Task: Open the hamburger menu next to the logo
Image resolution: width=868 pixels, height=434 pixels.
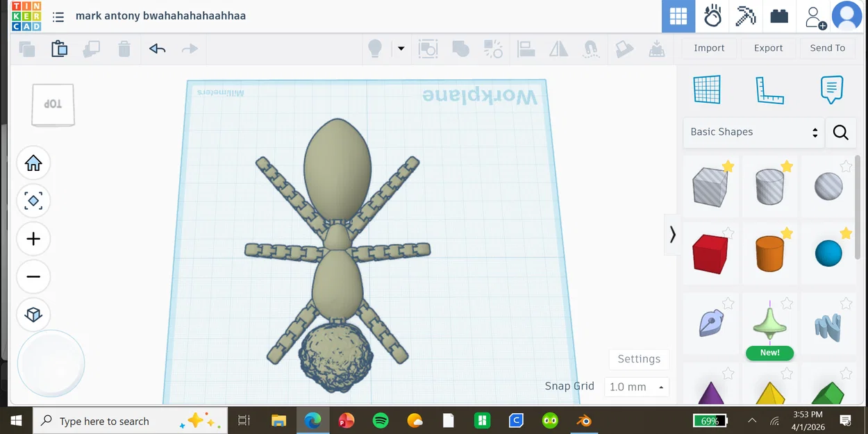Action: 58,16
